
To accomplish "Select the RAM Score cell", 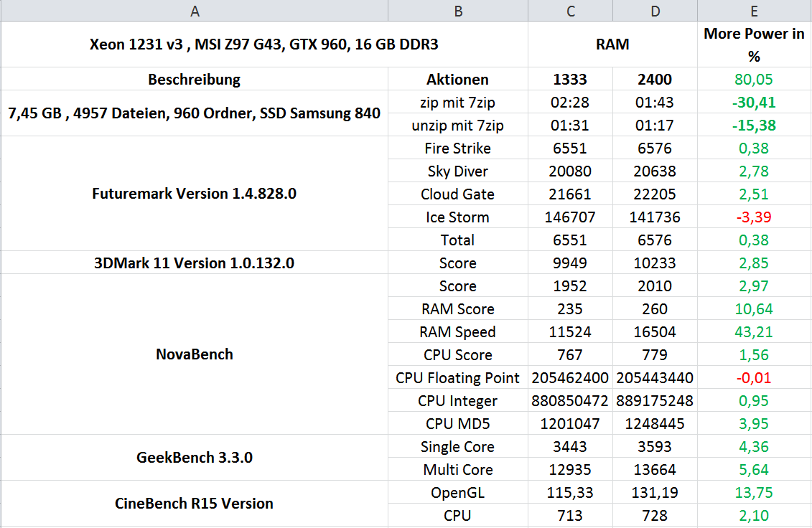I will [458, 308].
